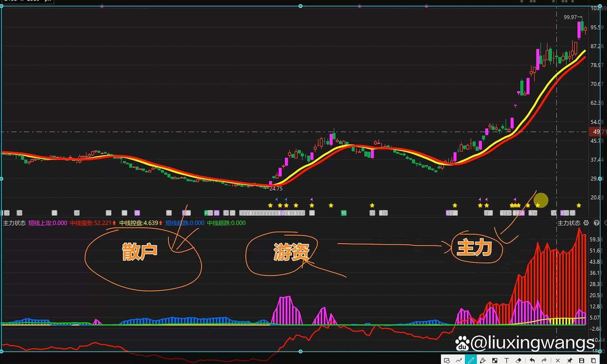The width and height of the screenshot is (607, 364).
Task: Click the 49.71 current price tag
Action: (x=597, y=132)
